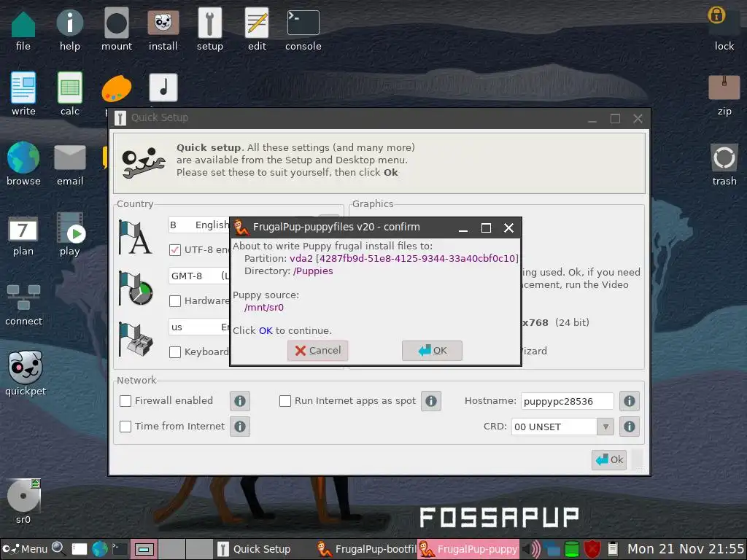Image resolution: width=747 pixels, height=560 pixels.
Task: Show info for CRD setting
Action: click(x=629, y=427)
